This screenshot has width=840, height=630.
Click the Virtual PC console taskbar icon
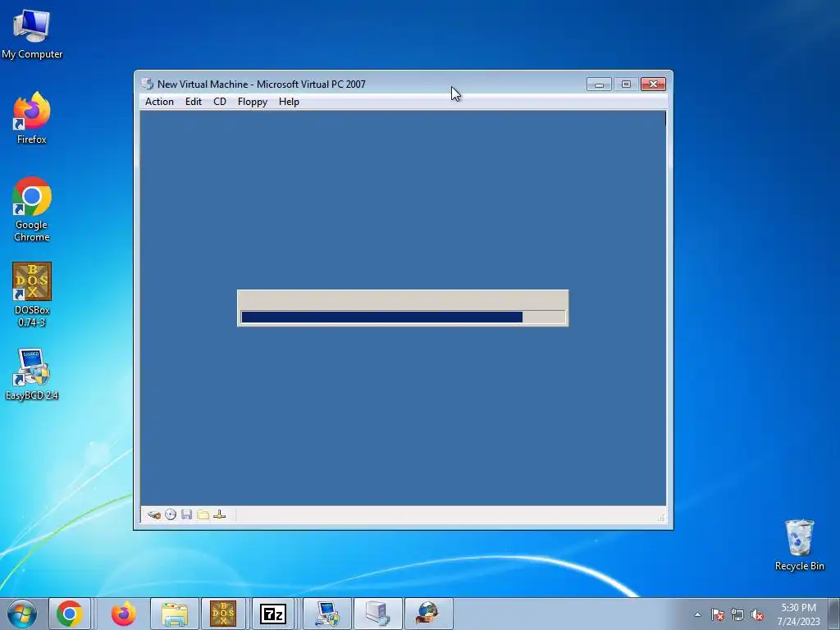[x=378, y=614]
